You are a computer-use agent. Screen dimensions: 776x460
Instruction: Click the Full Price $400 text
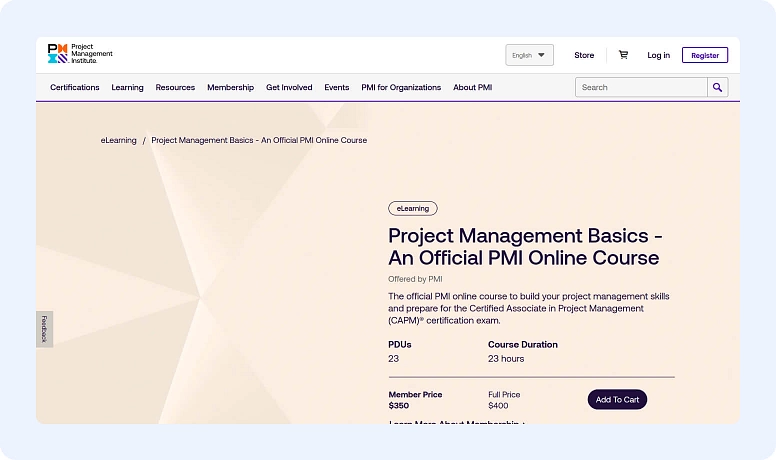click(x=504, y=400)
